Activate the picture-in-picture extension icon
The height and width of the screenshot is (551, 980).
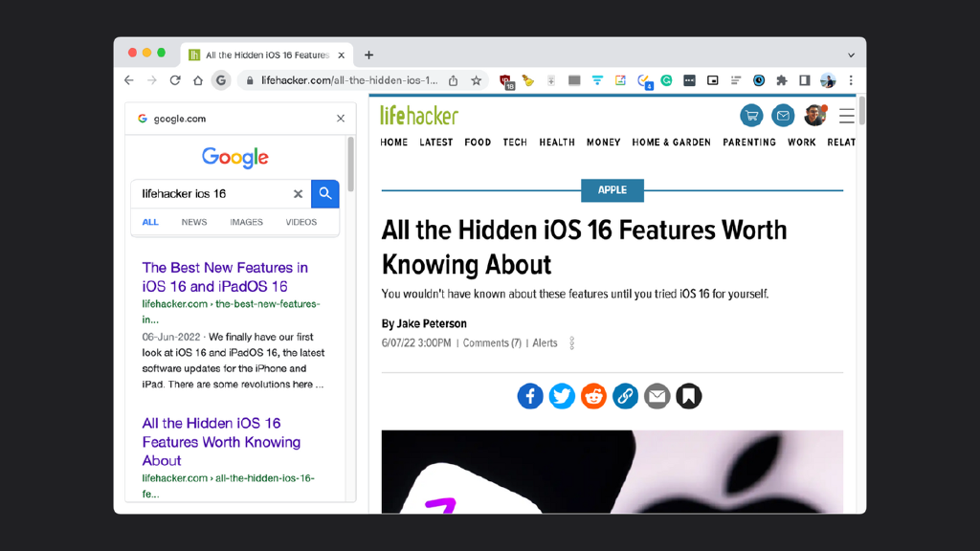click(712, 80)
